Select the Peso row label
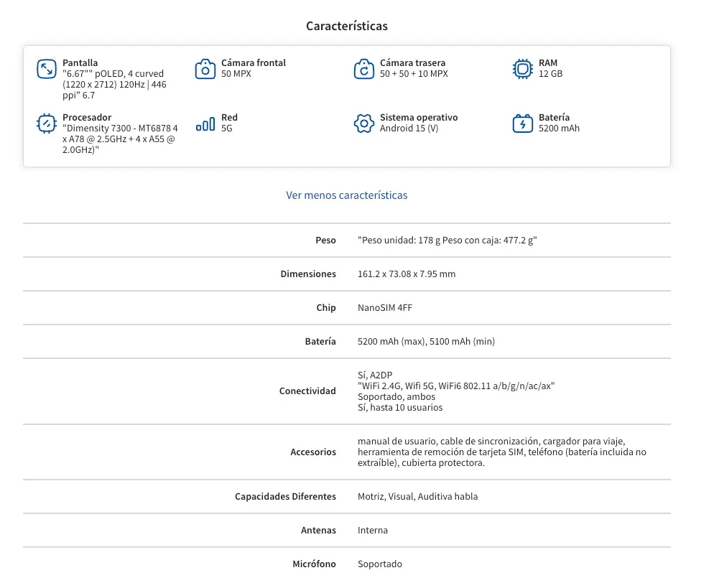This screenshot has width=719, height=588. point(325,241)
